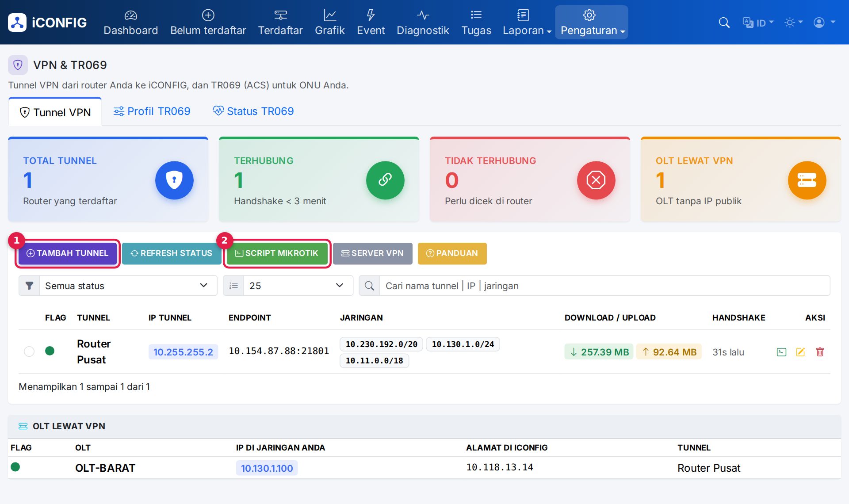Click the filter funnel icon
849x504 pixels.
point(29,286)
